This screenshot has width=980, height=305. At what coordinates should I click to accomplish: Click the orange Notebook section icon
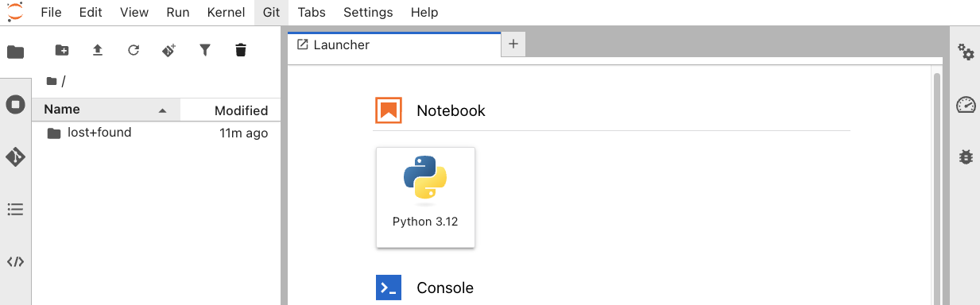(x=389, y=110)
